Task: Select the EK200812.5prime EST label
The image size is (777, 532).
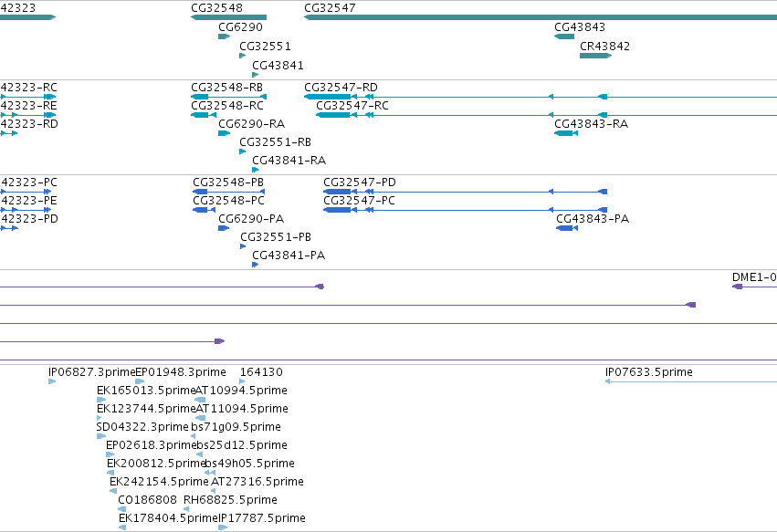Action: point(156,464)
